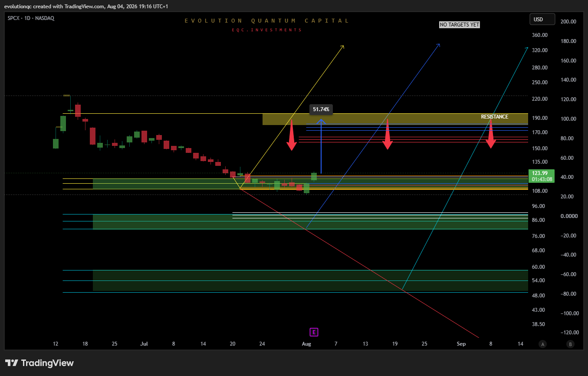The height and width of the screenshot is (376, 588).
Task: Toggle the A auto-scale button
Action: (542, 344)
